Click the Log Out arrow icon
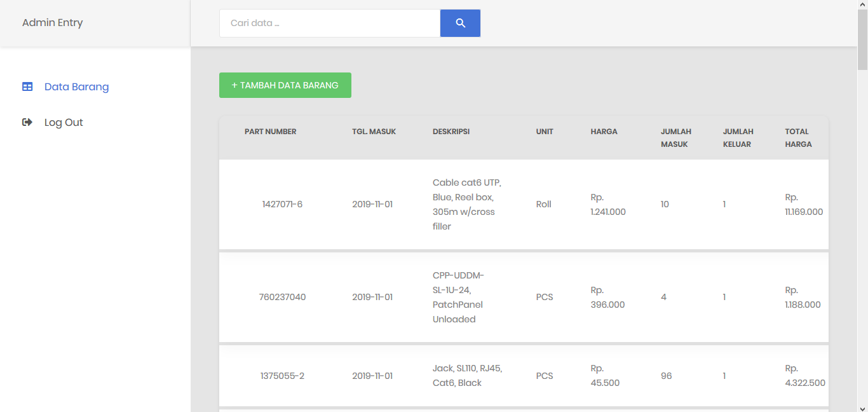 coord(27,122)
